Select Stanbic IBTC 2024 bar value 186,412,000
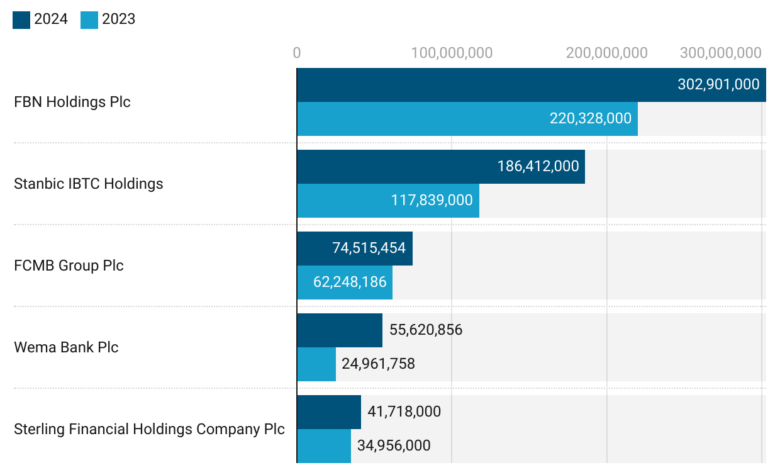The image size is (780, 470). pyautogui.click(x=538, y=166)
